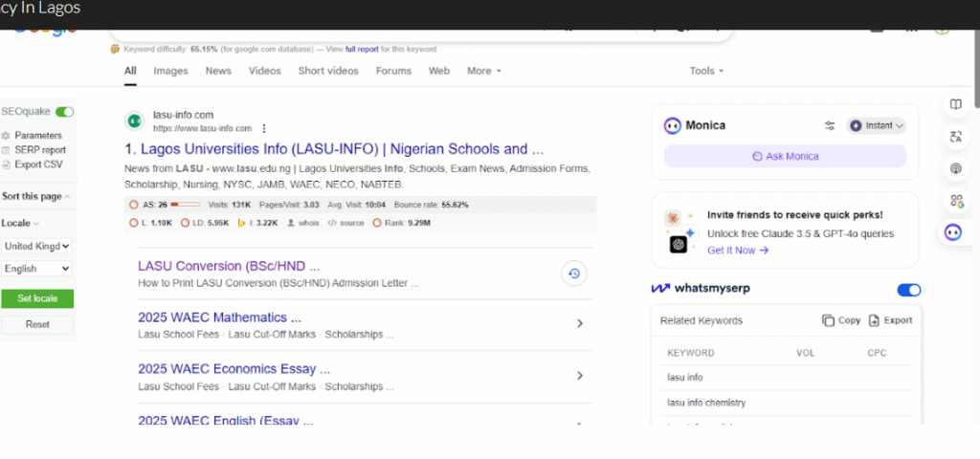This screenshot has width=980, height=459.
Task: Click the history clock icon beside LASU Conversion
Action: [x=574, y=273]
